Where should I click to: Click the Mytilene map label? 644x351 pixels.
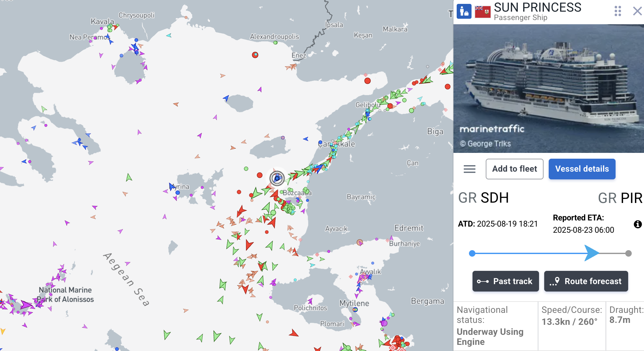[x=354, y=303]
